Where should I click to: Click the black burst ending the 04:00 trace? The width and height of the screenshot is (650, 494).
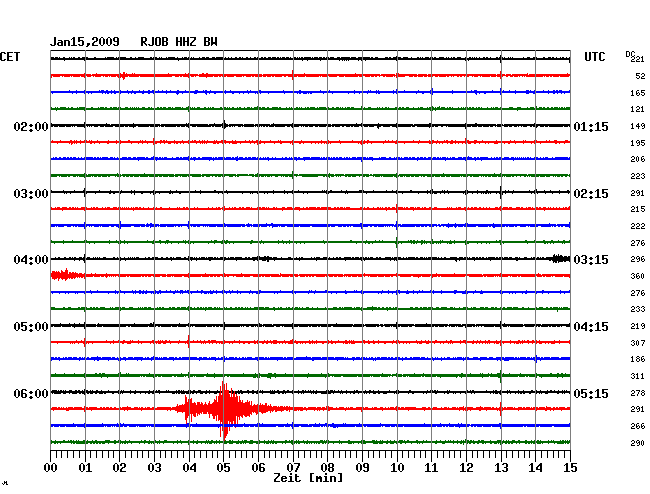(x=560, y=259)
